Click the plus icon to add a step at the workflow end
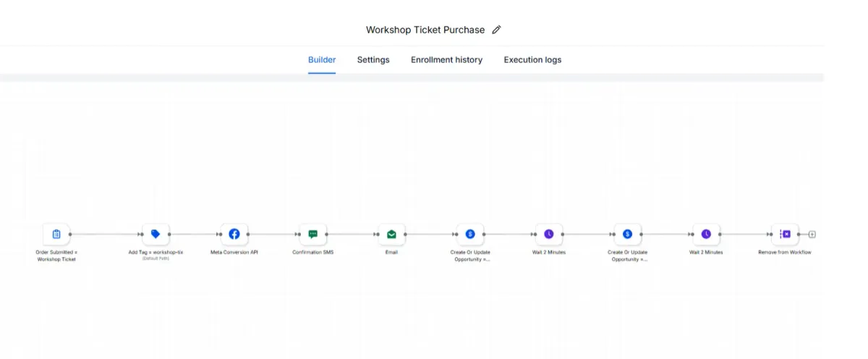Viewport: 868px width, 359px height. 812,234
